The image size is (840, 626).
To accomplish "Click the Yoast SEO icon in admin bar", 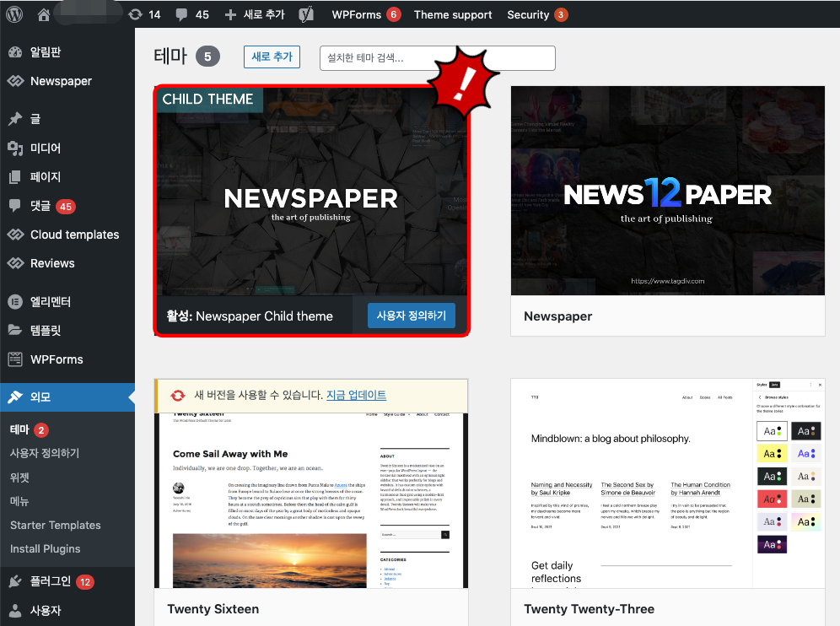I will [306, 13].
